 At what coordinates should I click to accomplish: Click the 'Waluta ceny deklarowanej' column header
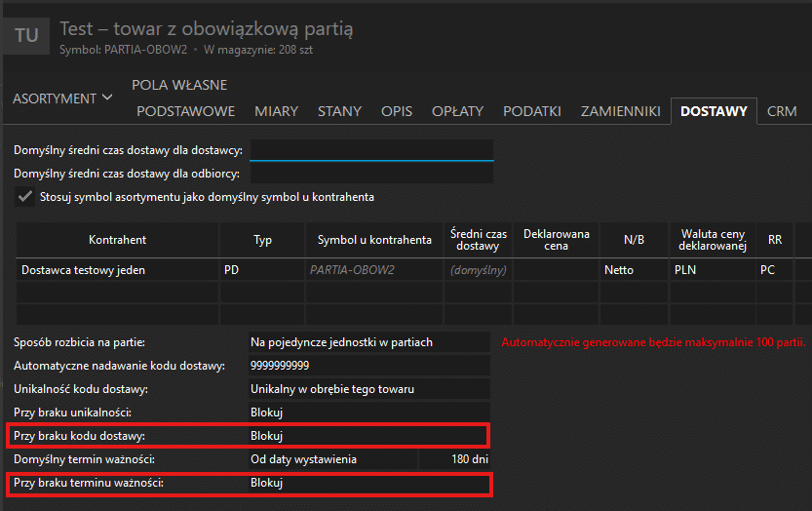tap(713, 240)
